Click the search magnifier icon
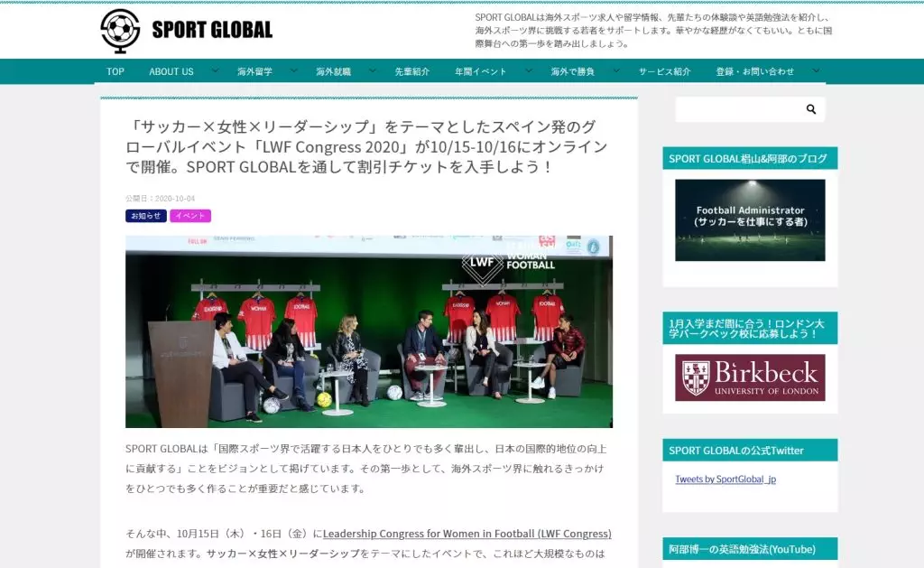Viewport: 924px width, 568px height. pyautogui.click(x=810, y=109)
